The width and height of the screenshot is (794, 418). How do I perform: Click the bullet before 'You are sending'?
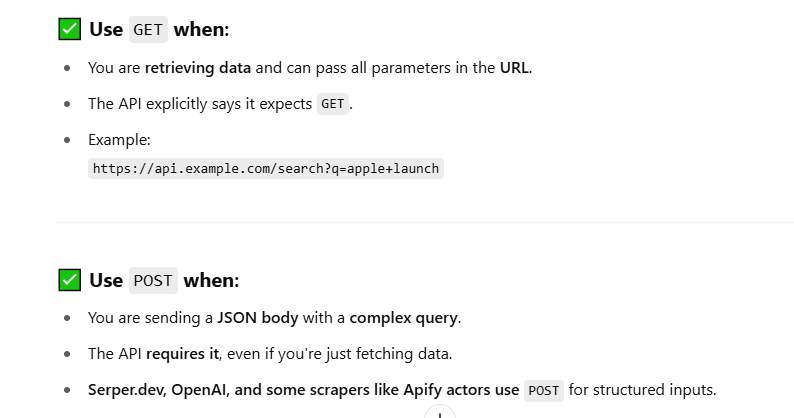(x=67, y=319)
